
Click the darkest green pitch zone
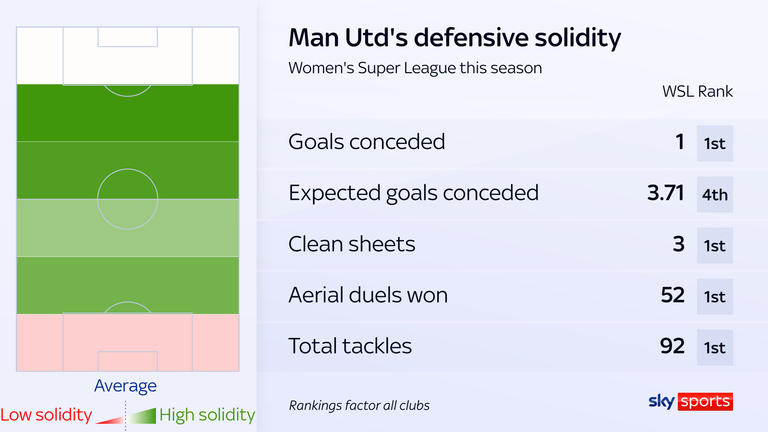click(127, 112)
